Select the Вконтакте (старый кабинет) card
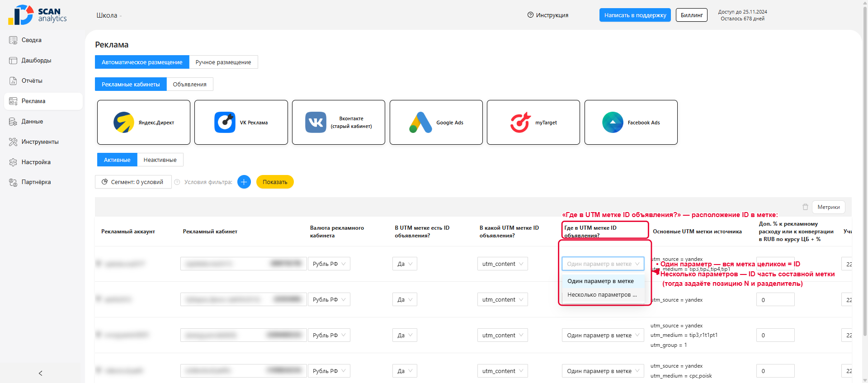Screen dimensions: 868x383 339,123
